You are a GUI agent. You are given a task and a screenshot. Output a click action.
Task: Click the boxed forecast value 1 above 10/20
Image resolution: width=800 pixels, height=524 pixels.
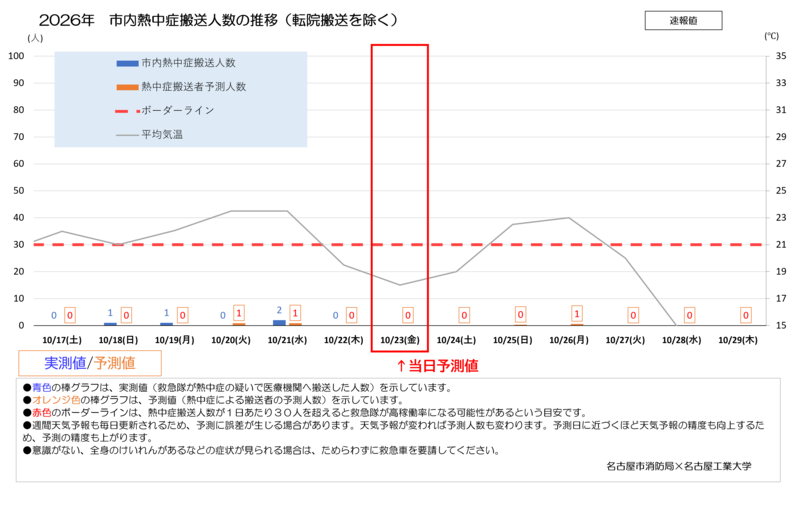[239, 313]
